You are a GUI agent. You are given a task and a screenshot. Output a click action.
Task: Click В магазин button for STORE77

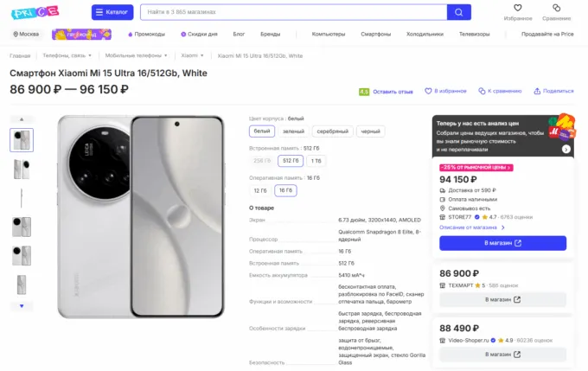(502, 243)
